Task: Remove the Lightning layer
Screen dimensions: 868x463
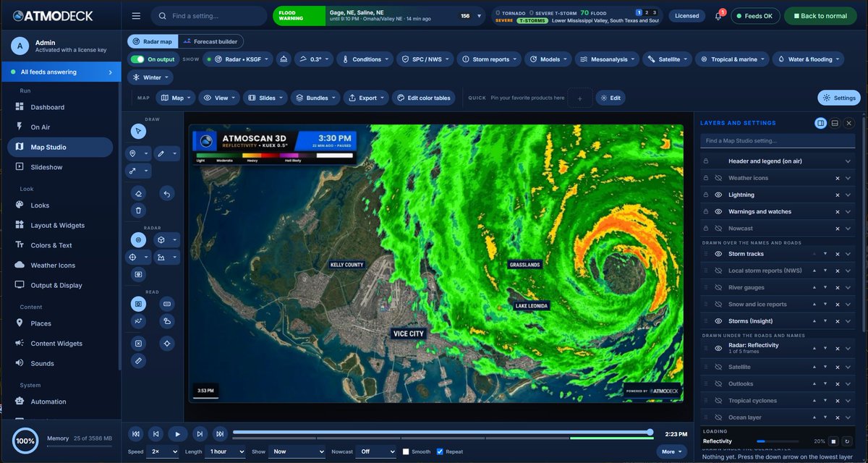Action: 838,195
